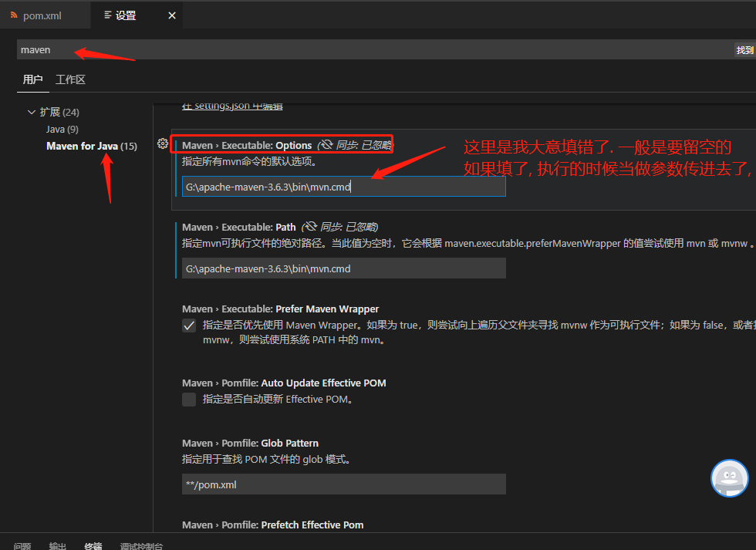
Task: Click the settings icon on the 设置 tab
Action: click(108, 15)
